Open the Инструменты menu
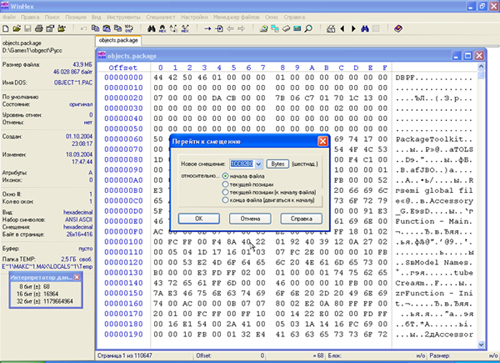The width and height of the screenshot is (500, 363). 124,17
